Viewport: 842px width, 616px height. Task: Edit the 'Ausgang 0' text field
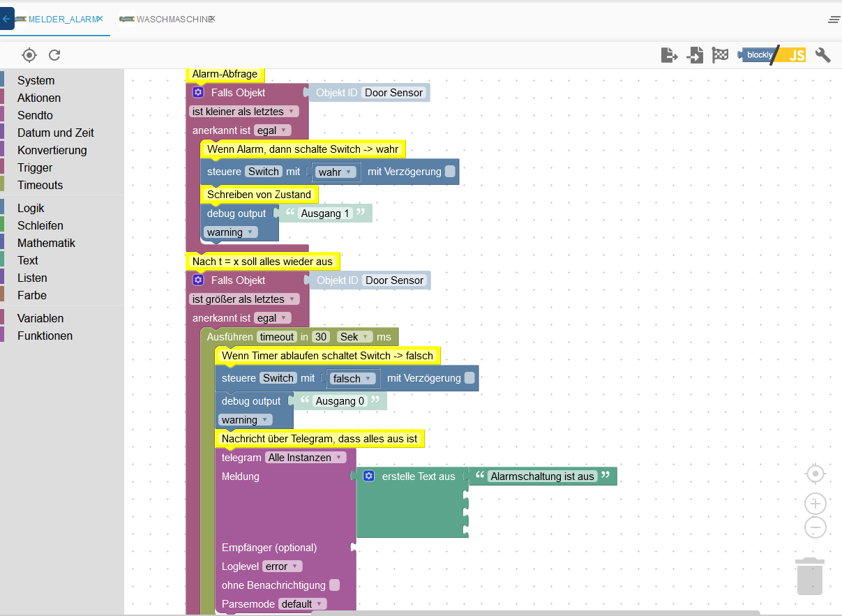(340, 401)
